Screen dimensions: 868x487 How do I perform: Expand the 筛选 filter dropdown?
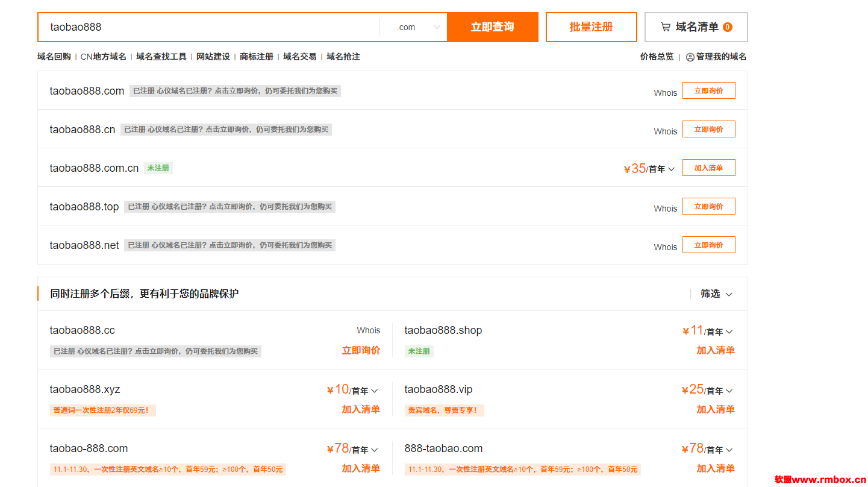coord(716,294)
